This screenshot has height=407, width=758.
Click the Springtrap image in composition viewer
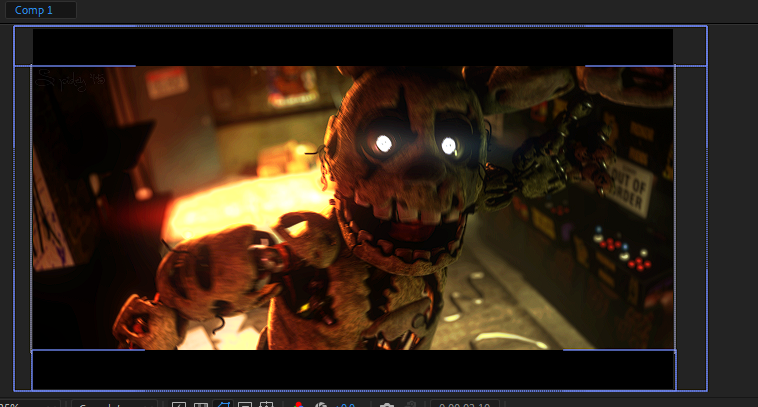[x=353, y=208]
